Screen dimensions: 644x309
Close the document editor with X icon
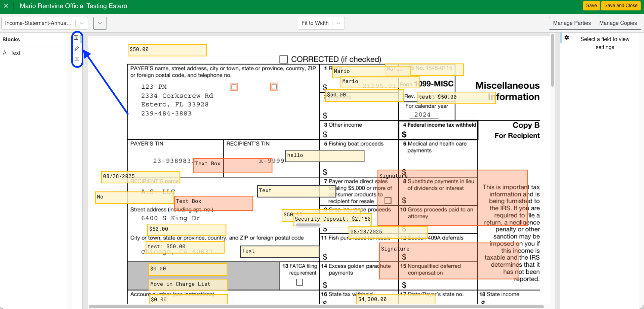point(6,6)
